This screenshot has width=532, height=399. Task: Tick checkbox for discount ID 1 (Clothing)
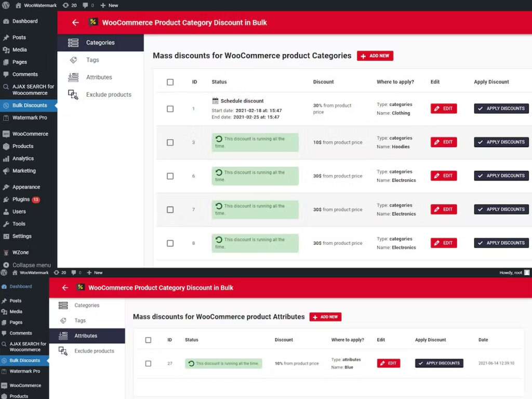click(x=170, y=109)
